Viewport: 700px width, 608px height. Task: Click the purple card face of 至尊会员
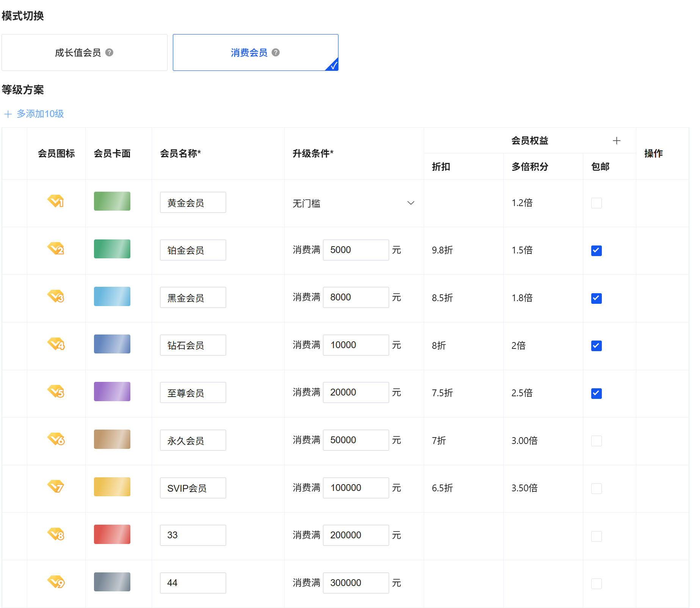(111, 391)
